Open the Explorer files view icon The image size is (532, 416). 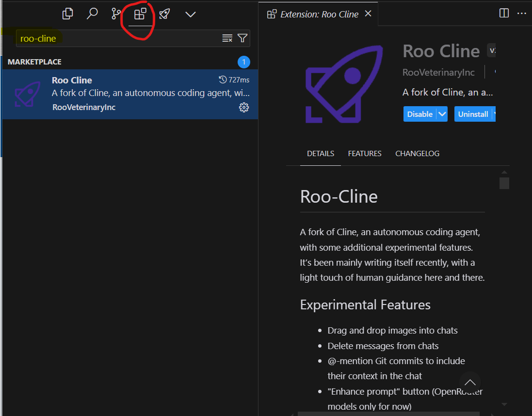click(67, 14)
